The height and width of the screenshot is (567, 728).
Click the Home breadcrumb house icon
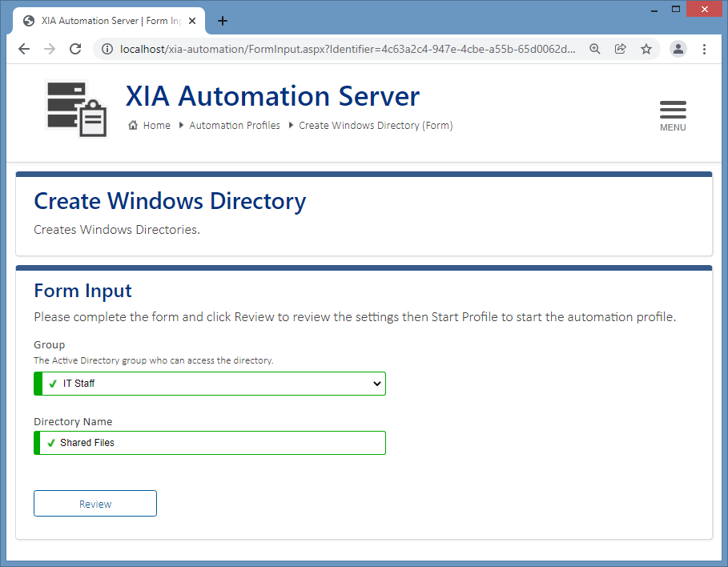134,125
